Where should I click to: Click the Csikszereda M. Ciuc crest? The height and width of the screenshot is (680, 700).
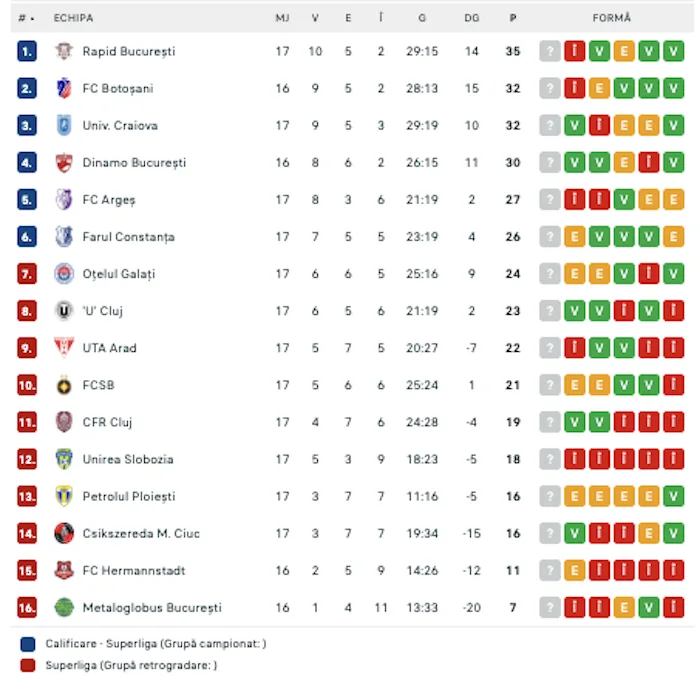pos(64,533)
